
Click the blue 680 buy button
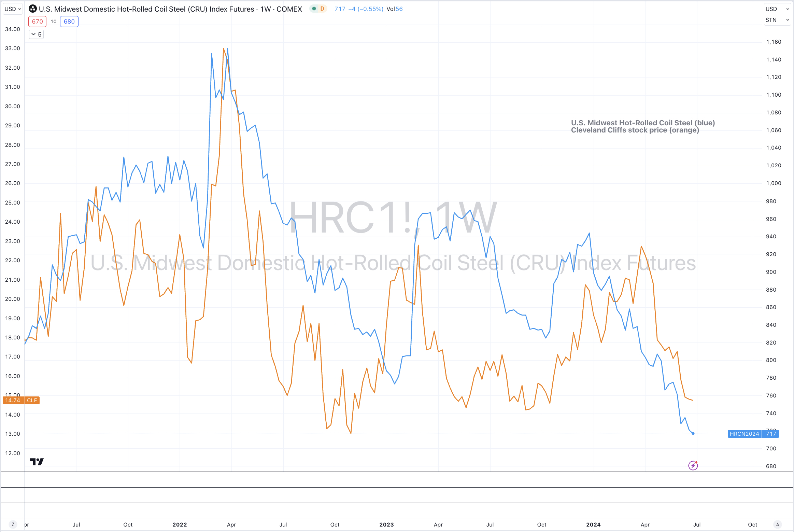pyautogui.click(x=69, y=22)
